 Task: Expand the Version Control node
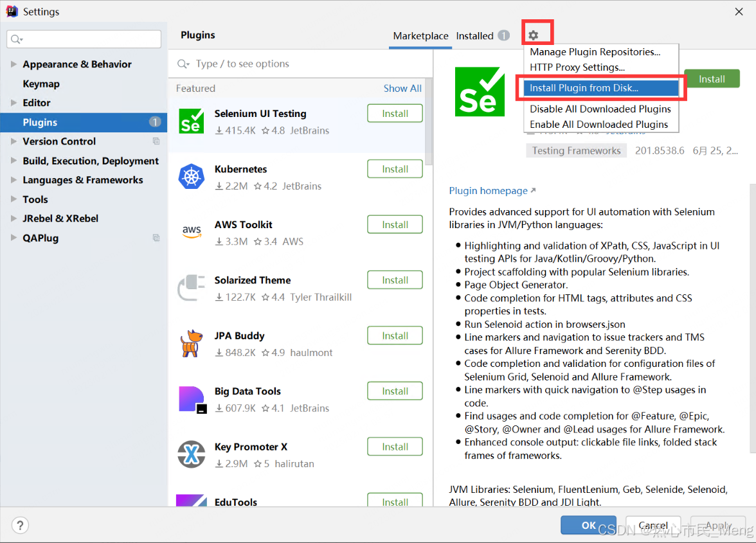coord(14,141)
